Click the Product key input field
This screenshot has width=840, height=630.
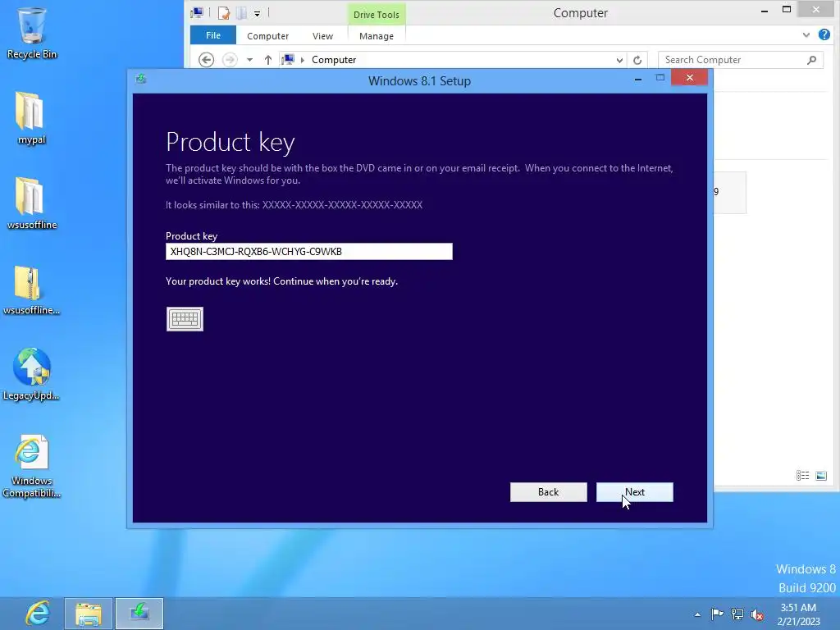click(x=309, y=252)
